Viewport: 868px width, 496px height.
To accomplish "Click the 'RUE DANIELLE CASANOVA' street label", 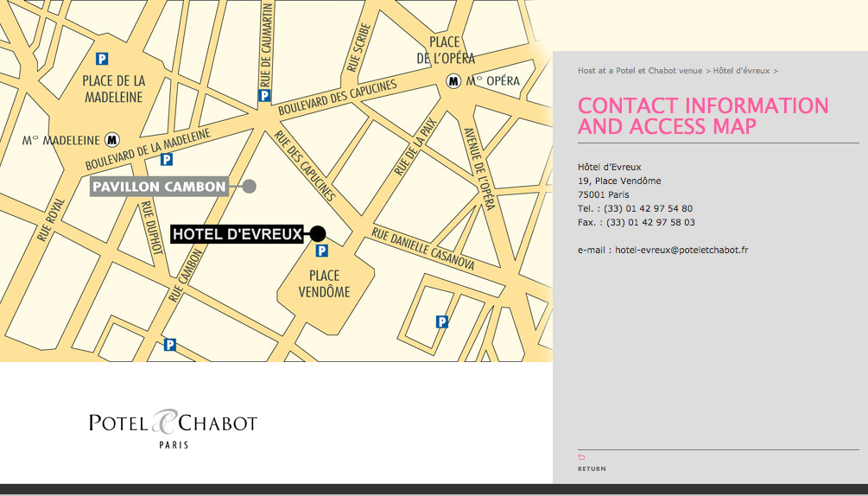I will [x=423, y=249].
